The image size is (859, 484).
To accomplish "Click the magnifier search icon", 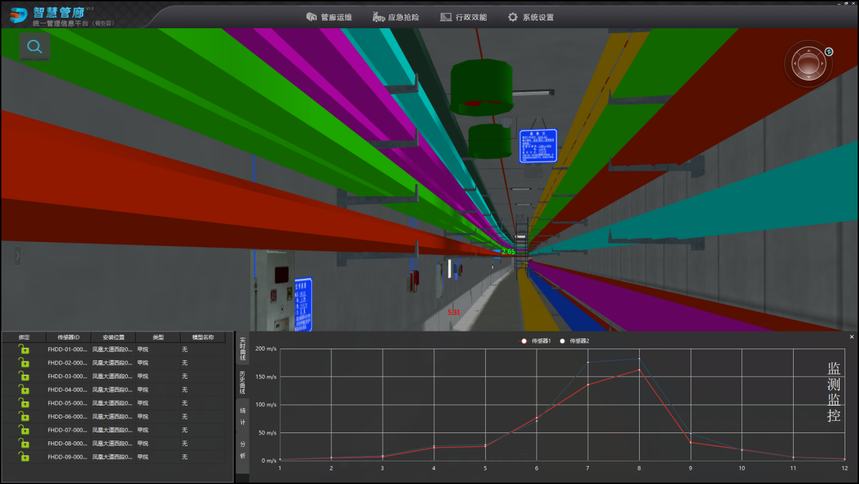I will coord(35,47).
